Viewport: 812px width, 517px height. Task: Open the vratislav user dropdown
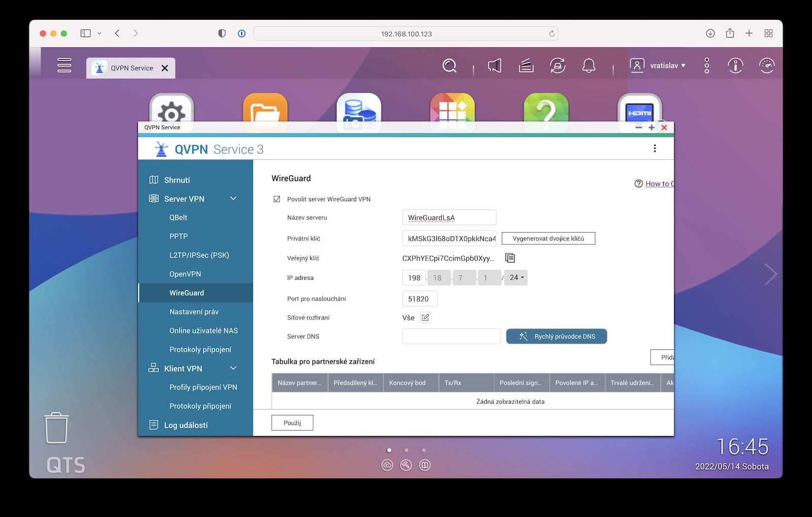(658, 66)
